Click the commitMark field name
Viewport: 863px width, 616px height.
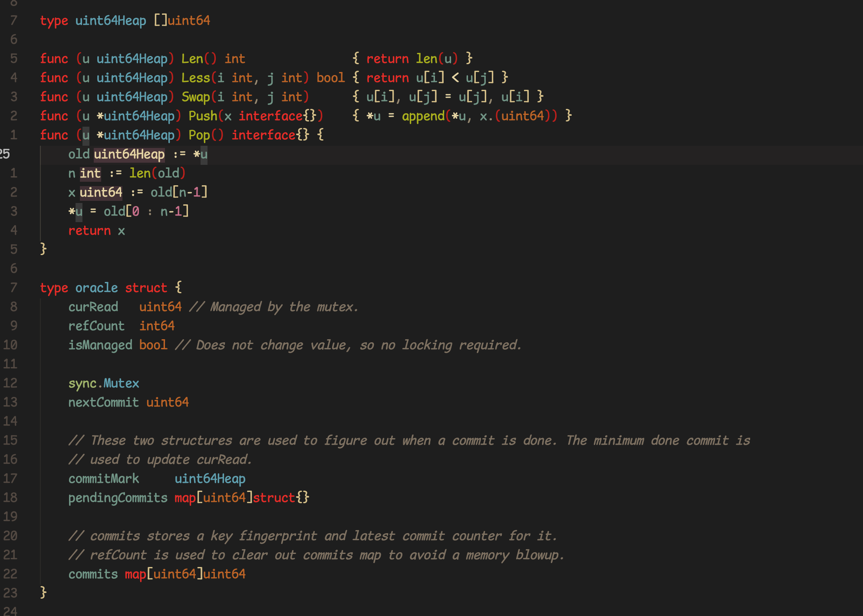(x=103, y=479)
